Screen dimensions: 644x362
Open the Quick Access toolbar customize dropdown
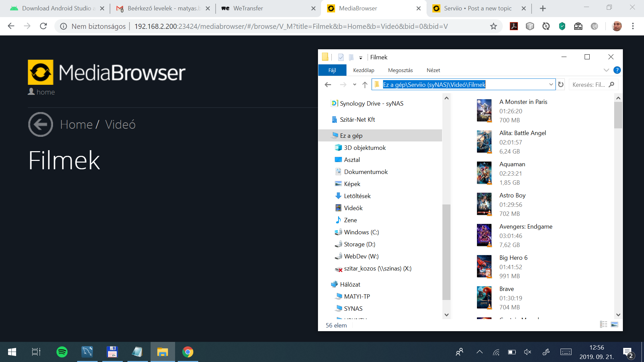[x=361, y=58]
